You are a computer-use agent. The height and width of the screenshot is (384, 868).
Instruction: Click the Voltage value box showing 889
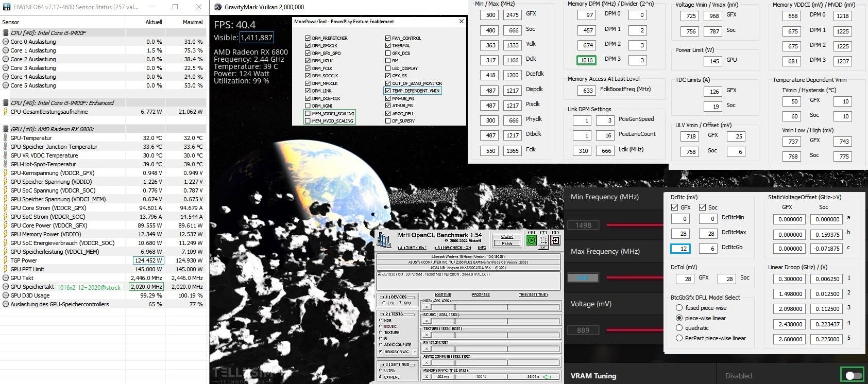pyautogui.click(x=583, y=330)
